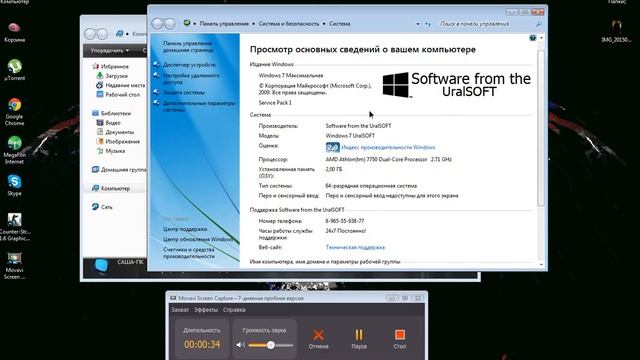Image resolution: width=640 pixels, height=360 pixels.
Task: Click the forward arrow in System window
Action: pyautogui.click(x=169, y=24)
